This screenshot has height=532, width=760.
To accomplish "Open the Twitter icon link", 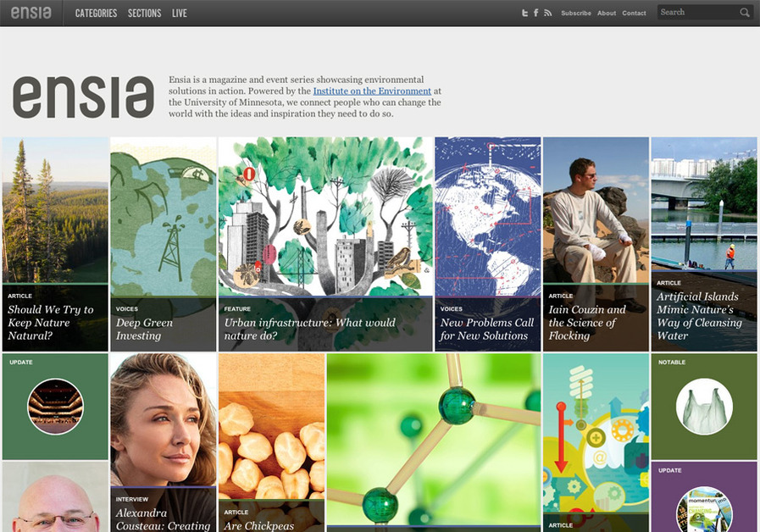I will coord(524,13).
